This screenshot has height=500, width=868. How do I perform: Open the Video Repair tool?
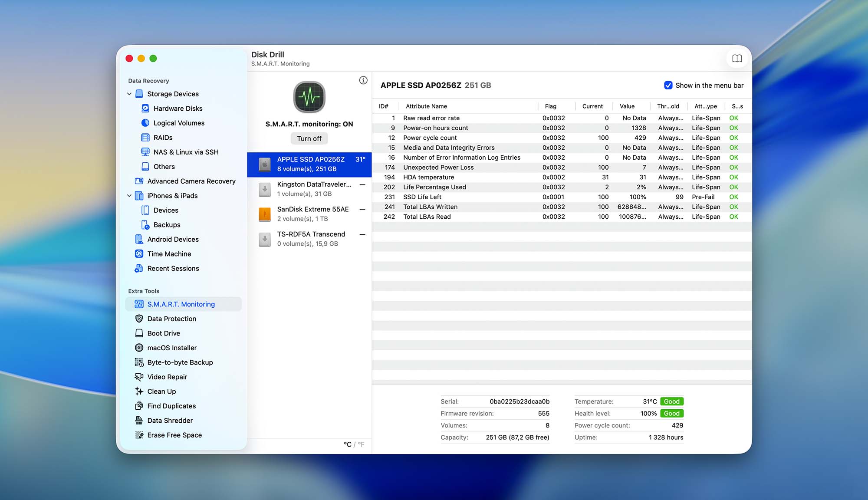point(167,377)
